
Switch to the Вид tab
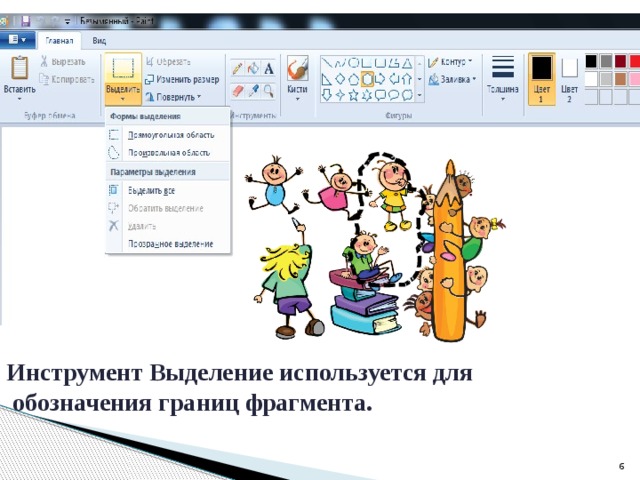(x=99, y=40)
